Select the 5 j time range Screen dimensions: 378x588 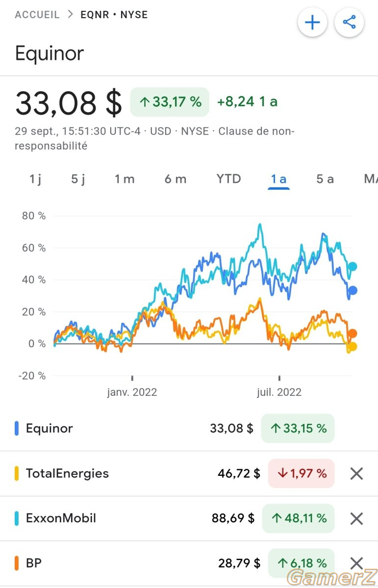tap(78, 179)
